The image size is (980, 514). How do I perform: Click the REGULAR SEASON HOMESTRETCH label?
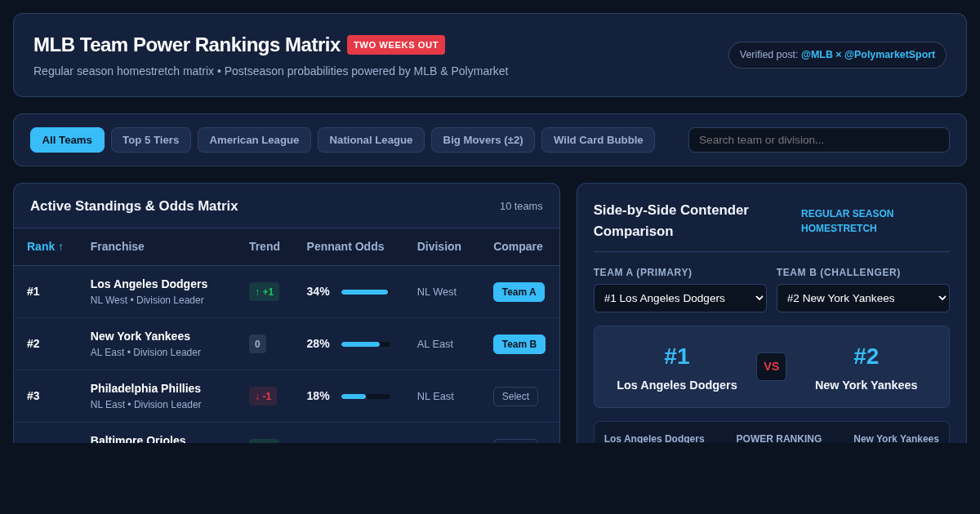[848, 221]
